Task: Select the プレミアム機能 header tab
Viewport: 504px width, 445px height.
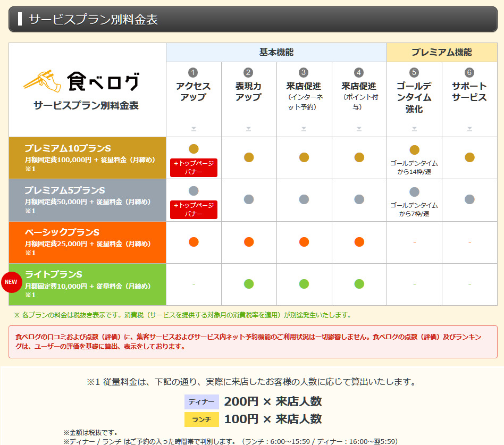Action: [441, 53]
